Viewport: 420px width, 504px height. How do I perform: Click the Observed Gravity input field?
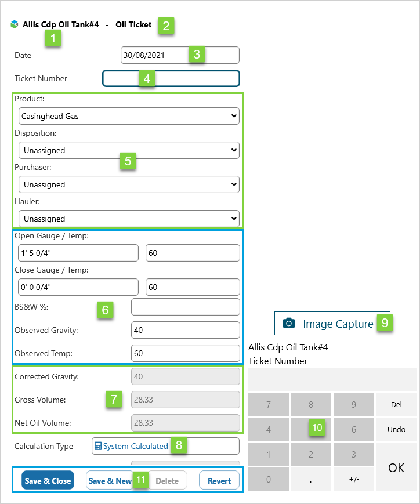(x=186, y=330)
